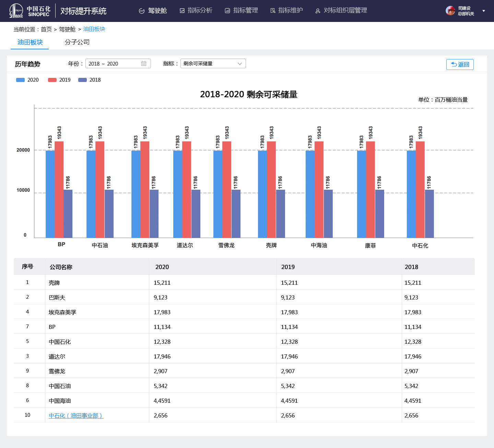
Task: Click 油田板块 in breadcrumb
Action: pos(94,29)
